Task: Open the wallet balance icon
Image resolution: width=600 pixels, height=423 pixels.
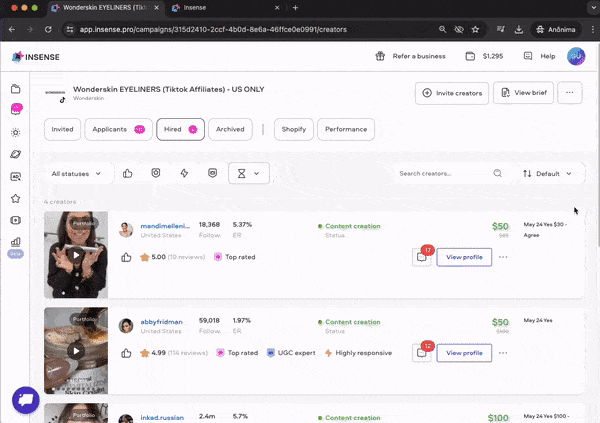Action: pyautogui.click(x=470, y=56)
